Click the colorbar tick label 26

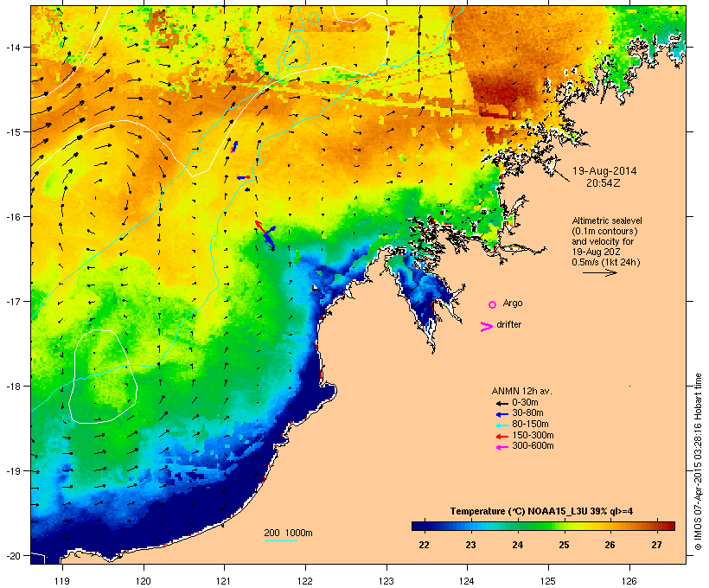tap(610, 545)
